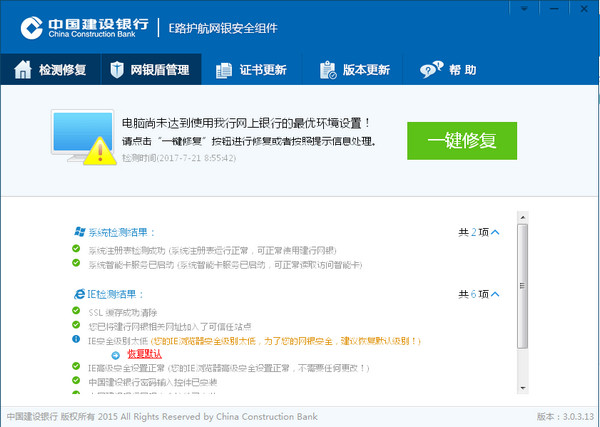Select the IE高级安全设置正常 row
This screenshot has width=600, height=427.
[x=229, y=368]
